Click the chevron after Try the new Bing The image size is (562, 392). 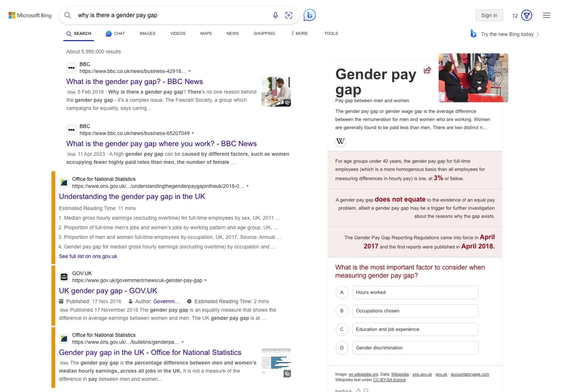click(538, 34)
